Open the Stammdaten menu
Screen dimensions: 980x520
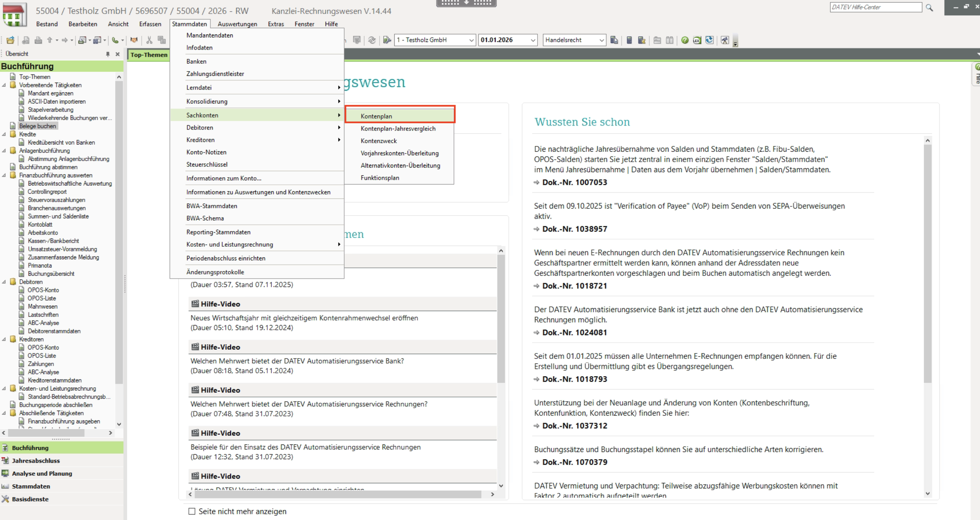point(189,23)
